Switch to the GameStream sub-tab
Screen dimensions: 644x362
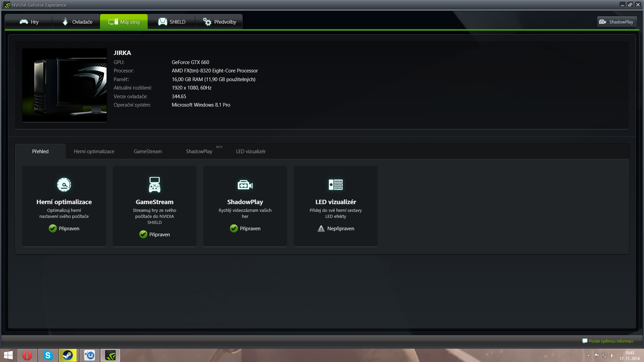point(148,152)
